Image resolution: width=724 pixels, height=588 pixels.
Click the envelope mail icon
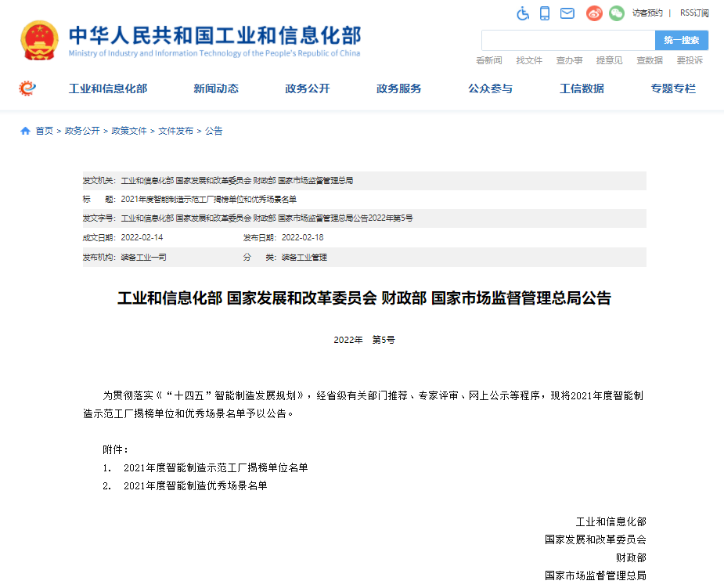pyautogui.click(x=567, y=13)
